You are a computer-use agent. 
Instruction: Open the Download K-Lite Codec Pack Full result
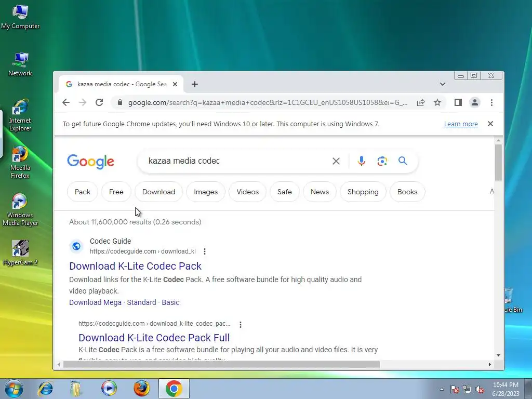(x=154, y=338)
